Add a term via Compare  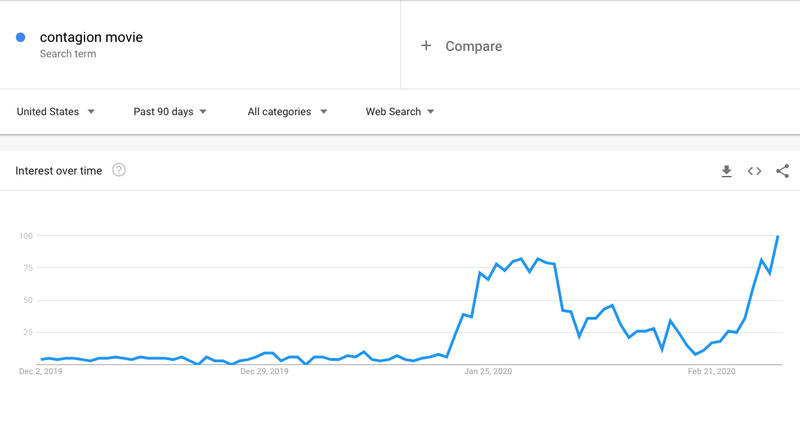pos(473,46)
